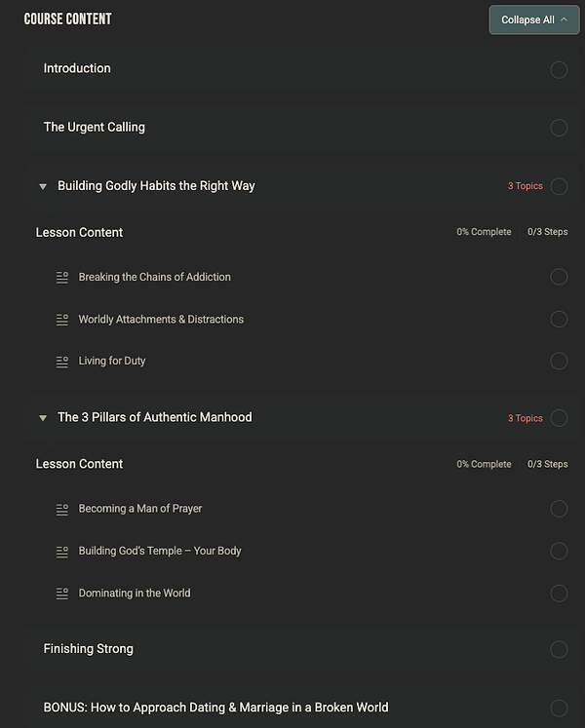Click the chevron icon in Collapse All
585x728 pixels.
click(564, 19)
